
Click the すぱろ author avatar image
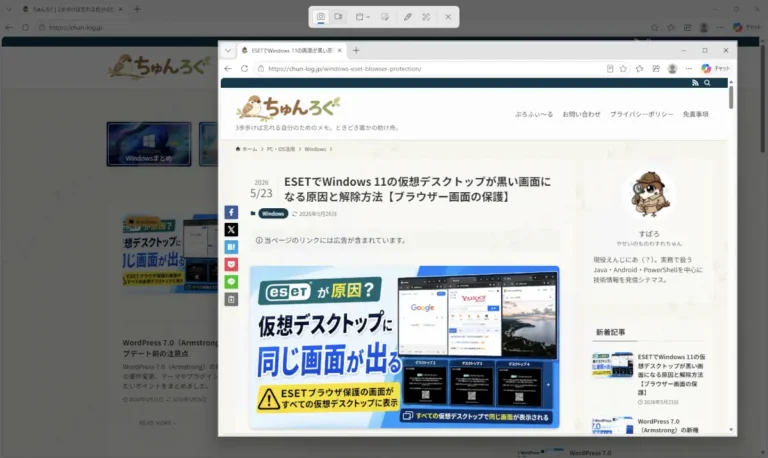[649, 194]
